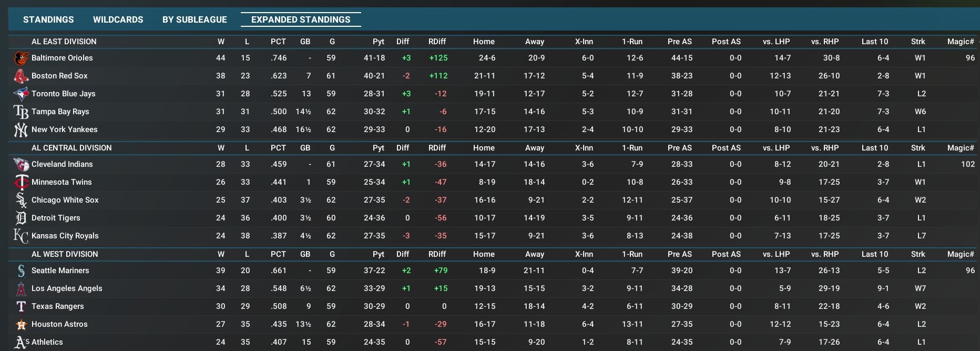The height and width of the screenshot is (351, 980).
Task: Click the Athletics A's logo icon
Action: click(22, 342)
